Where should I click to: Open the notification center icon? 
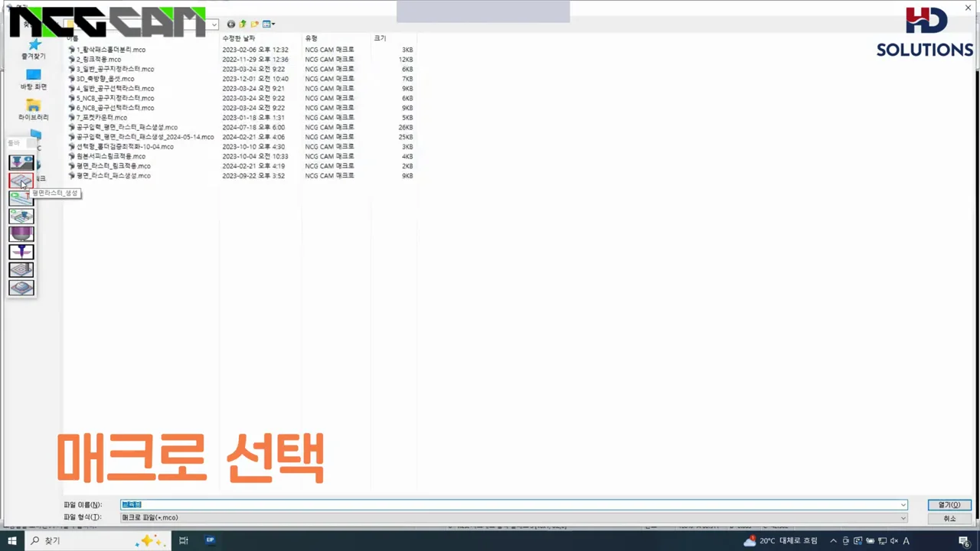coord(964,541)
